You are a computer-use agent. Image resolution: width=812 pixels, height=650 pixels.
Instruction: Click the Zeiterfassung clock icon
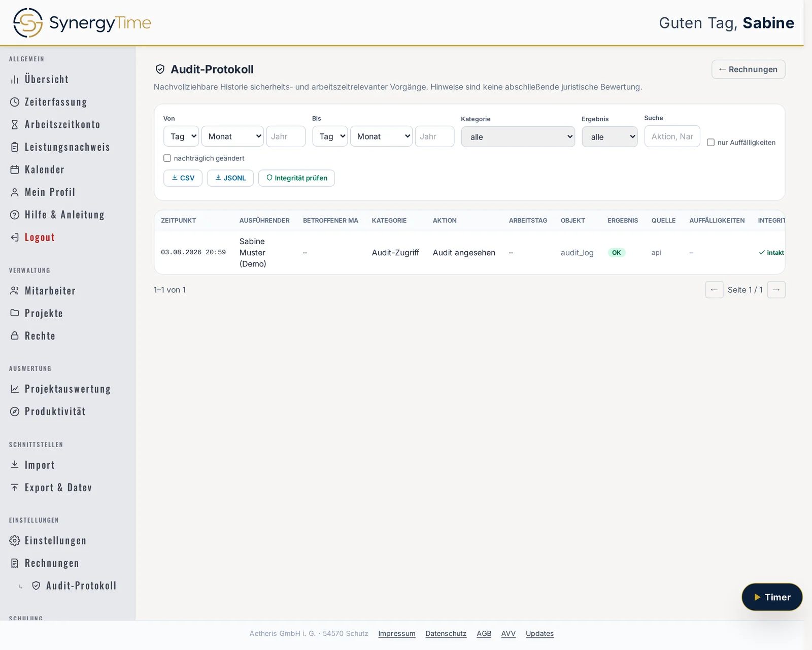tap(15, 102)
